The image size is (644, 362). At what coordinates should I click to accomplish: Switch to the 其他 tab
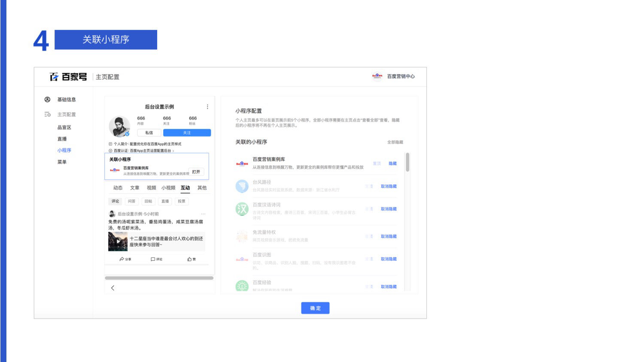pos(202,188)
